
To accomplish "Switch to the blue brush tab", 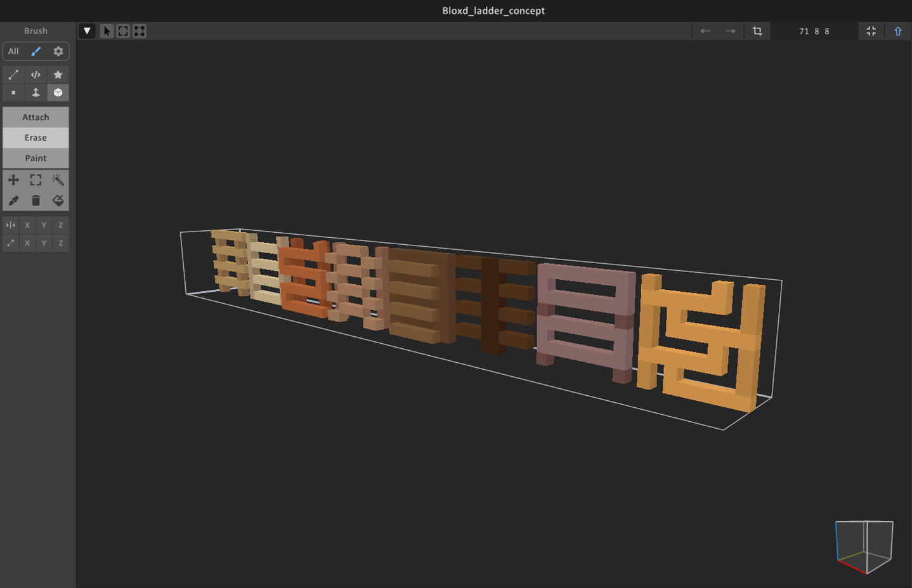I will point(36,51).
